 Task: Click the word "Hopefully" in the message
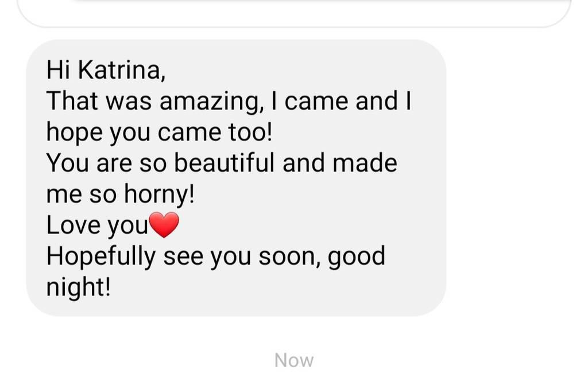point(100,256)
